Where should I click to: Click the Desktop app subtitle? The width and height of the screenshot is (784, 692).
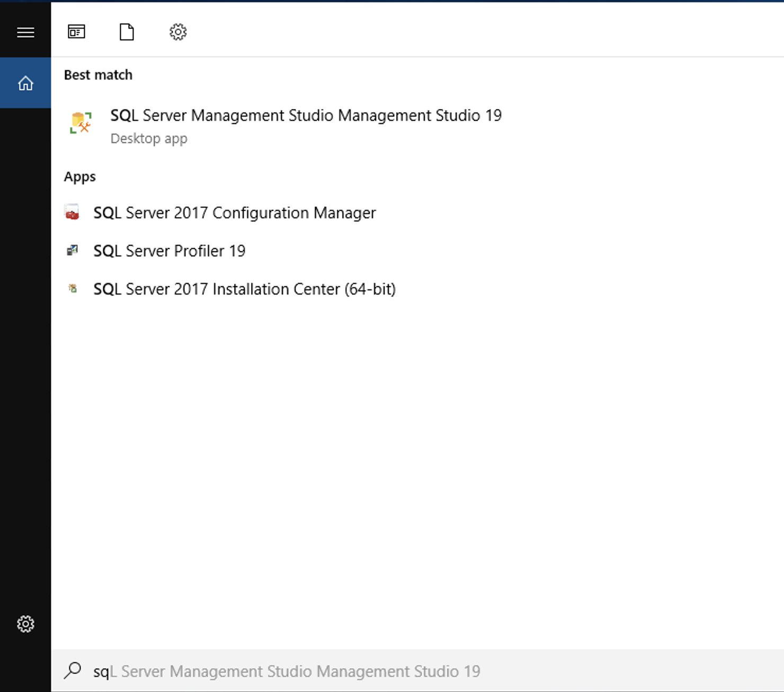point(149,139)
